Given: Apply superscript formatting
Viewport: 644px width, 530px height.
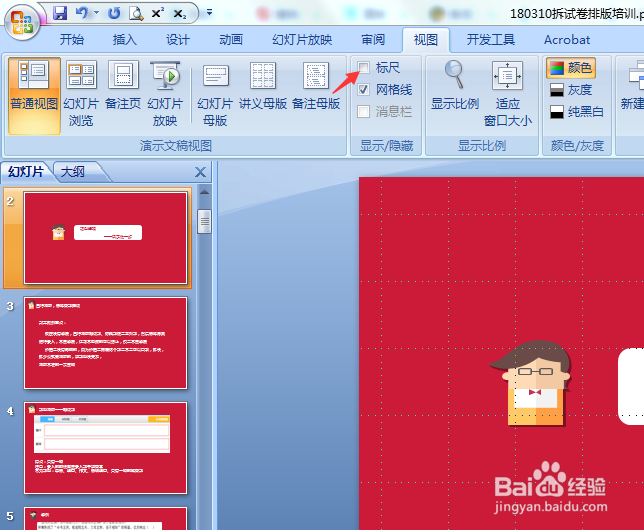Looking at the screenshot, I should click(x=158, y=13).
